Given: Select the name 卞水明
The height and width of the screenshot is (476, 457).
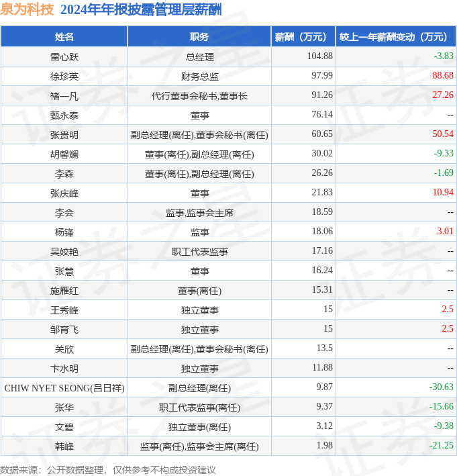Looking at the screenshot, I should coord(64,369).
